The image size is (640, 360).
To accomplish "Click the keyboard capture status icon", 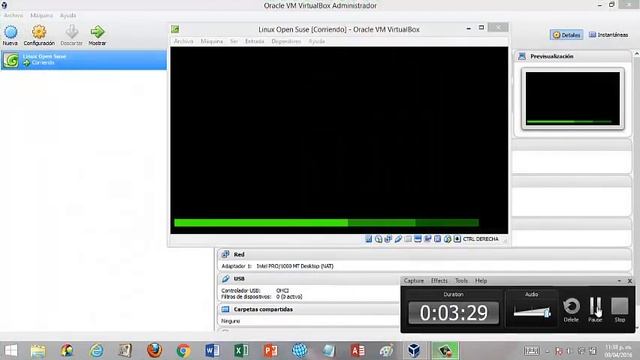I will click(457, 239).
